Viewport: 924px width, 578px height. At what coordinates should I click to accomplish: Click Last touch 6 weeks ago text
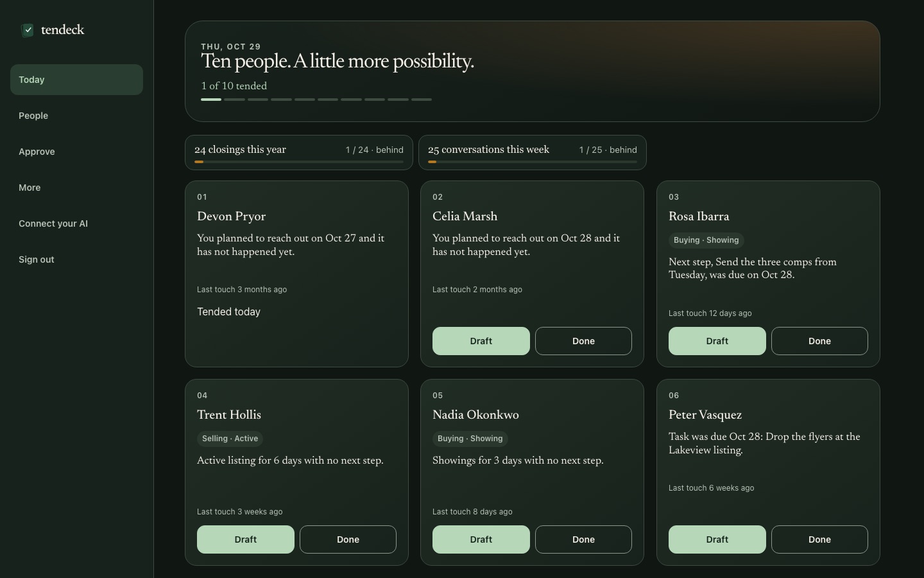coord(712,488)
